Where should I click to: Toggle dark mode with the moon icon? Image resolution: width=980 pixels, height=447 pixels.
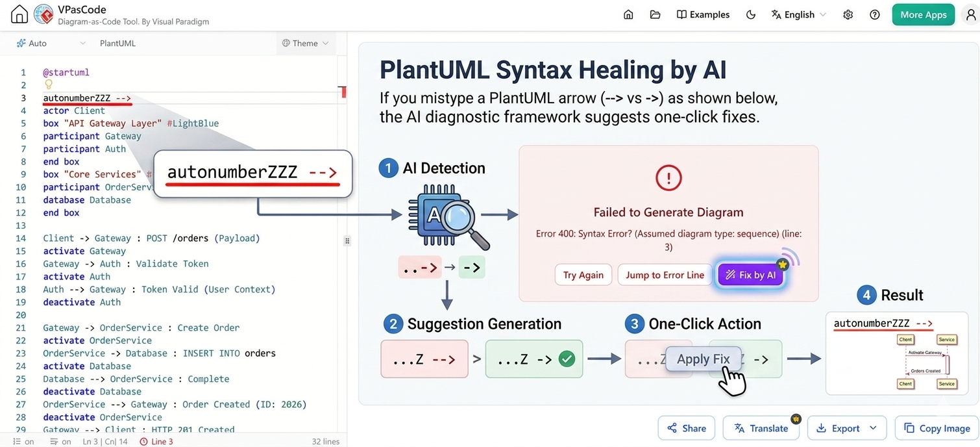click(x=751, y=14)
